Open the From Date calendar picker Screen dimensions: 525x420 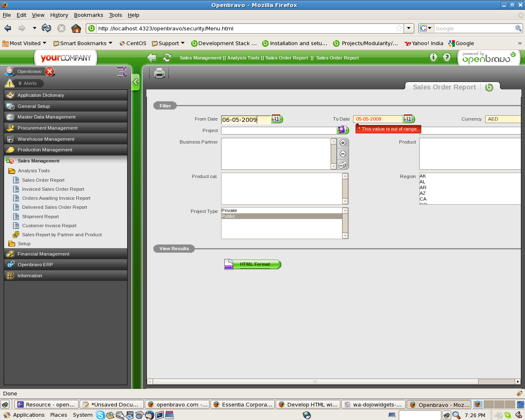[277, 119]
